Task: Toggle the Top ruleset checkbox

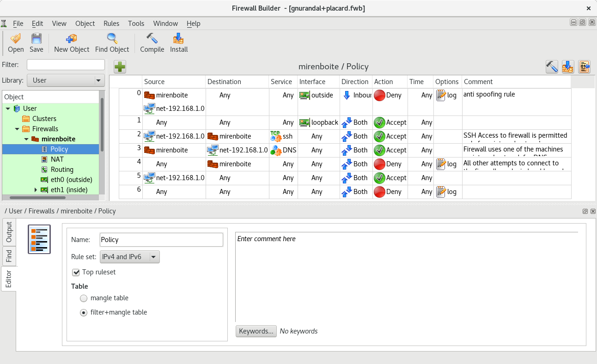Action: [x=76, y=272]
